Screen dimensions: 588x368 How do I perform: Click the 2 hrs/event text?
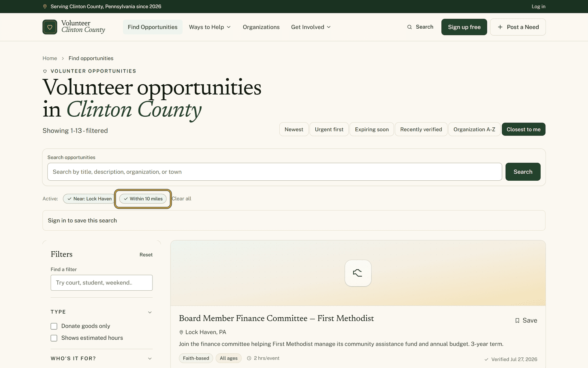coord(266,358)
